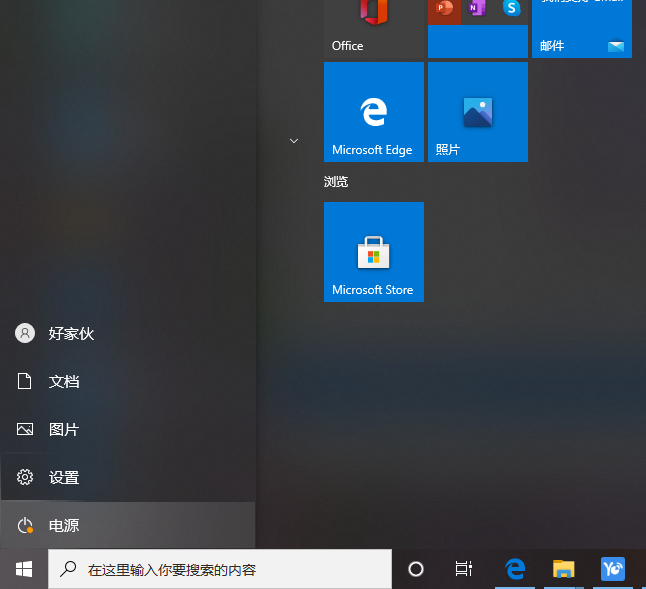Click the 浏览 group header
This screenshot has height=589, width=646.
pyautogui.click(x=336, y=182)
